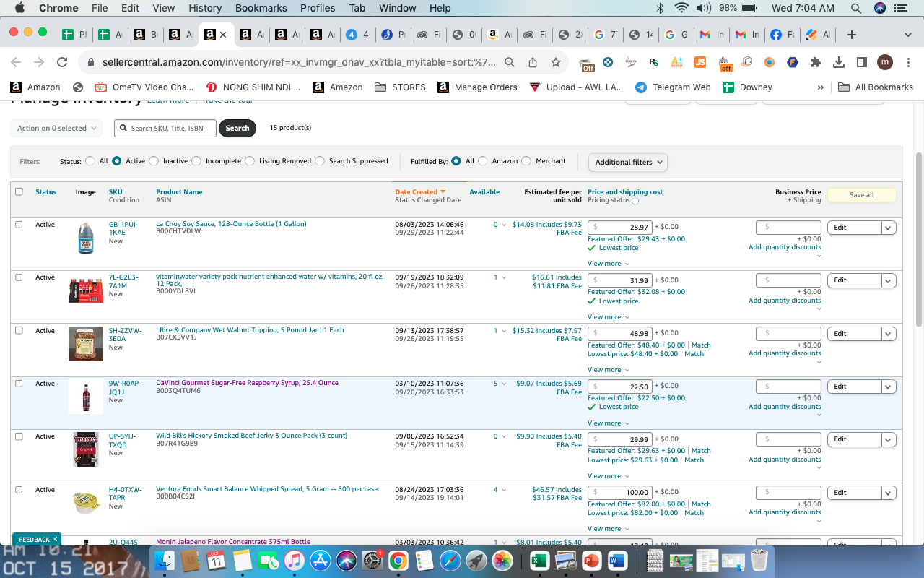Open System Preferences in the Dock
Image resolution: width=924 pixels, height=578 pixels.
coord(372,561)
